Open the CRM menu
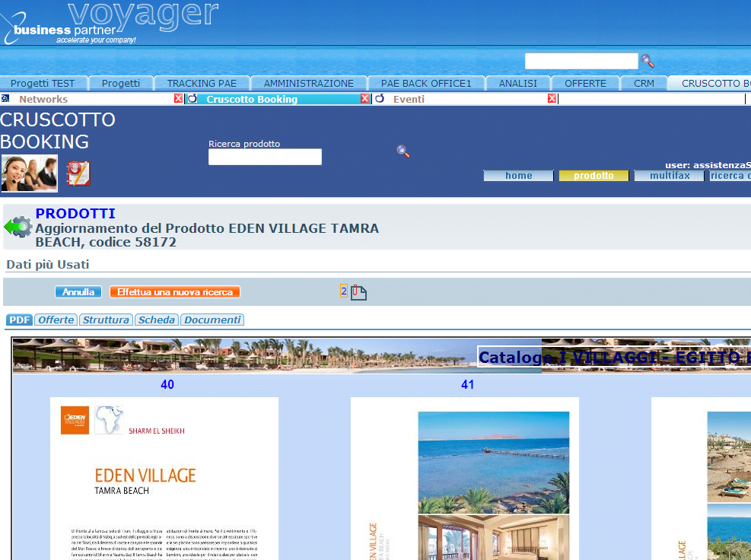Screen dimensions: 751x560 644,84
